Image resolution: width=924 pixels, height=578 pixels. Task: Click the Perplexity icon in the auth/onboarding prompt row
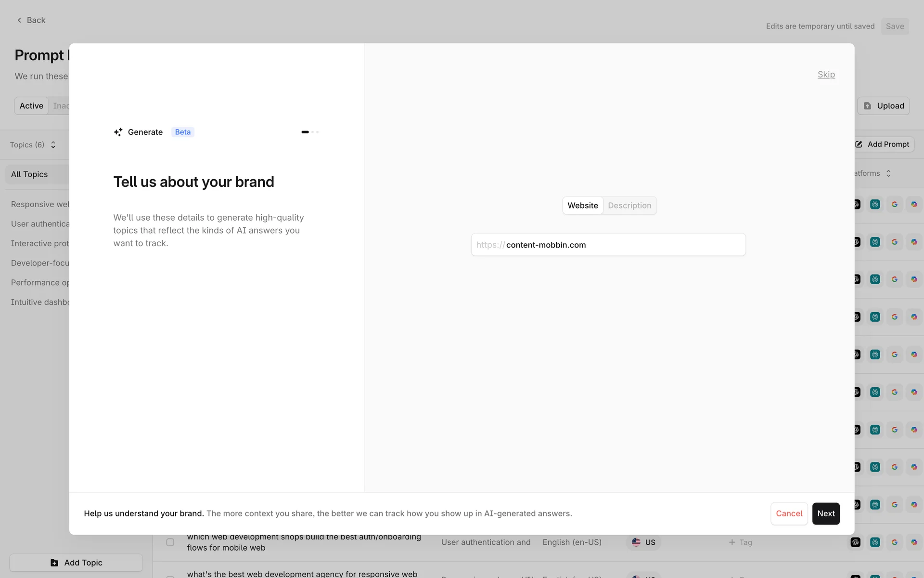[875, 542]
